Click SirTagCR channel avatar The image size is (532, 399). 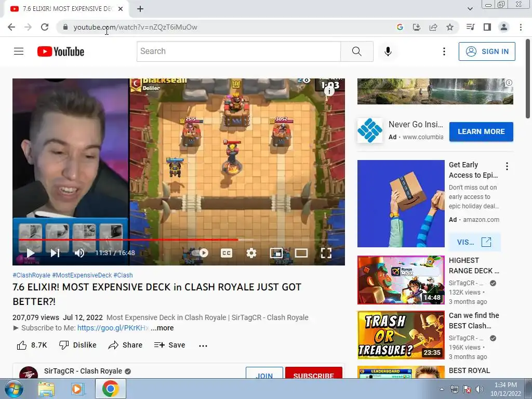tap(29, 373)
